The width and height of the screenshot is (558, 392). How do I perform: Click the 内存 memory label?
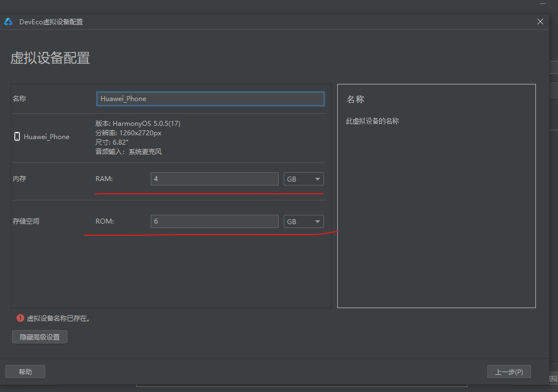tap(19, 179)
